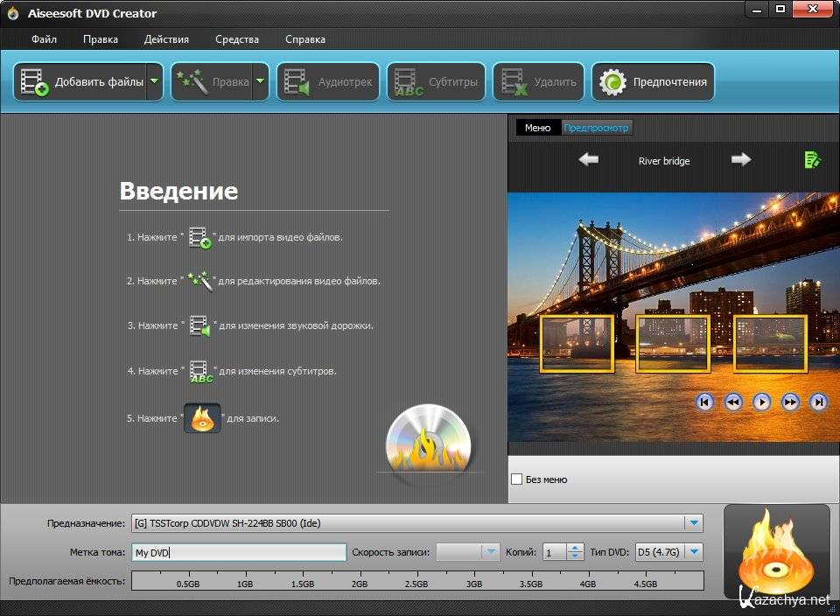Expand the Добавить файлы dropdown arrow

tap(155, 82)
